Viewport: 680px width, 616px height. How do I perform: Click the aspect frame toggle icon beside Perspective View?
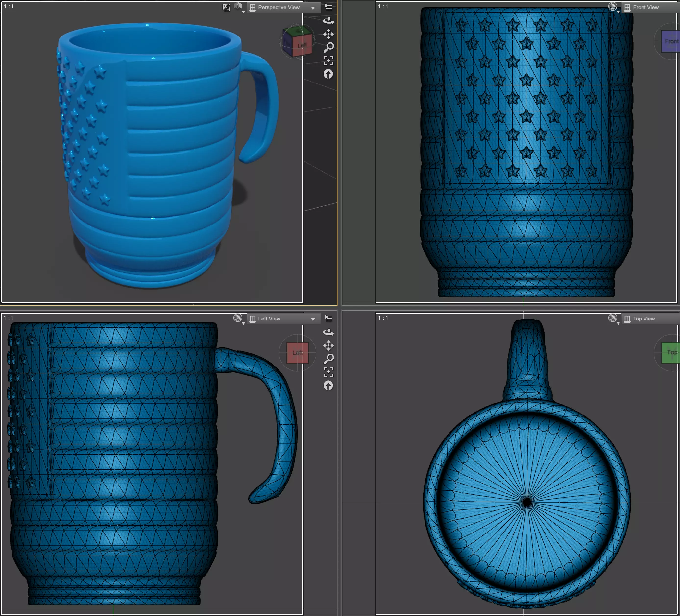pos(226,7)
